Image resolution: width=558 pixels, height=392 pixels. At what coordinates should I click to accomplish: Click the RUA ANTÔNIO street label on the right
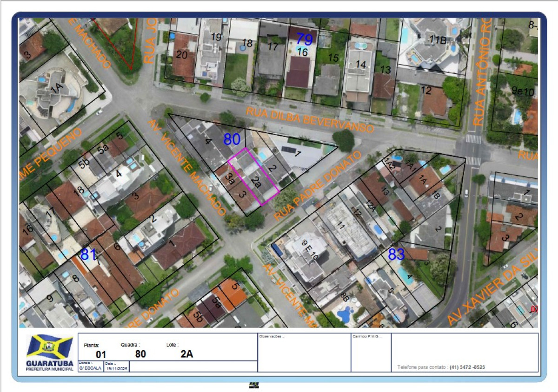click(482, 72)
